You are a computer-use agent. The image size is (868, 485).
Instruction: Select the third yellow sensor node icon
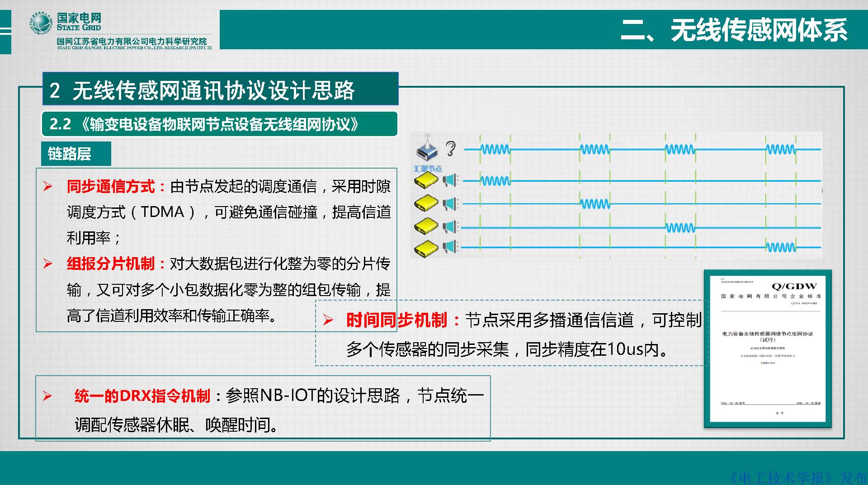(x=426, y=226)
